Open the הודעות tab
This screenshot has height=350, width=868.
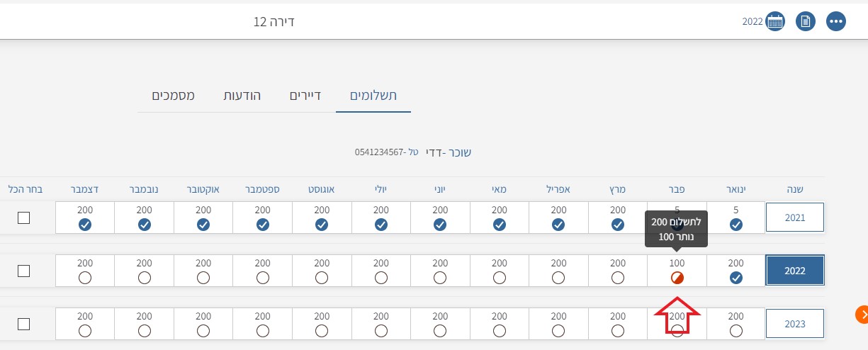coord(242,96)
